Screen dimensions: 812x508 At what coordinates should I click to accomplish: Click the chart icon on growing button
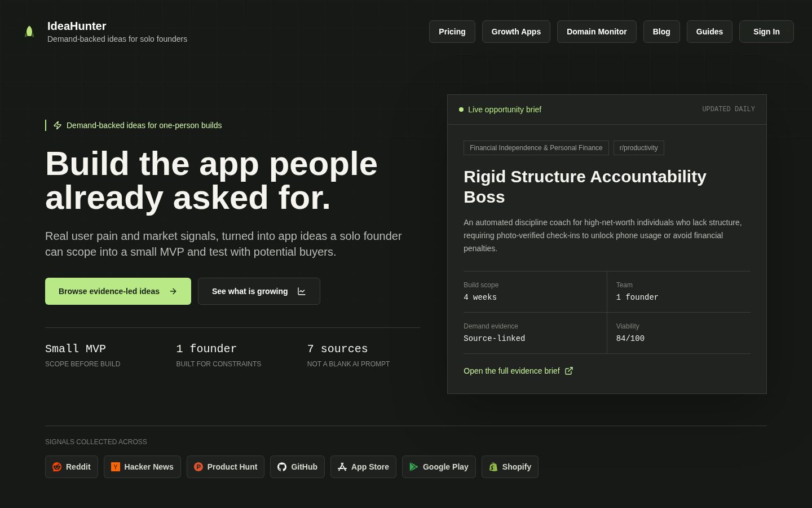pyautogui.click(x=302, y=291)
